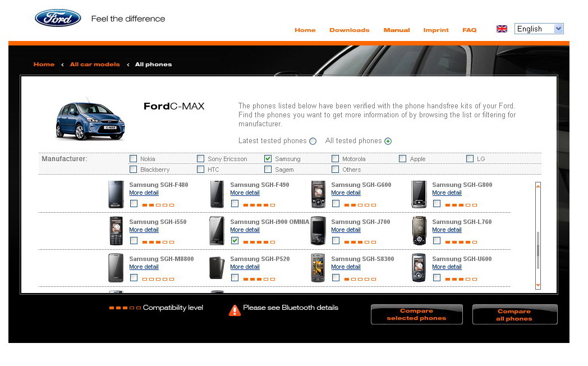Click the compatibility level legend indicator
588x366 pixels.
click(125, 308)
